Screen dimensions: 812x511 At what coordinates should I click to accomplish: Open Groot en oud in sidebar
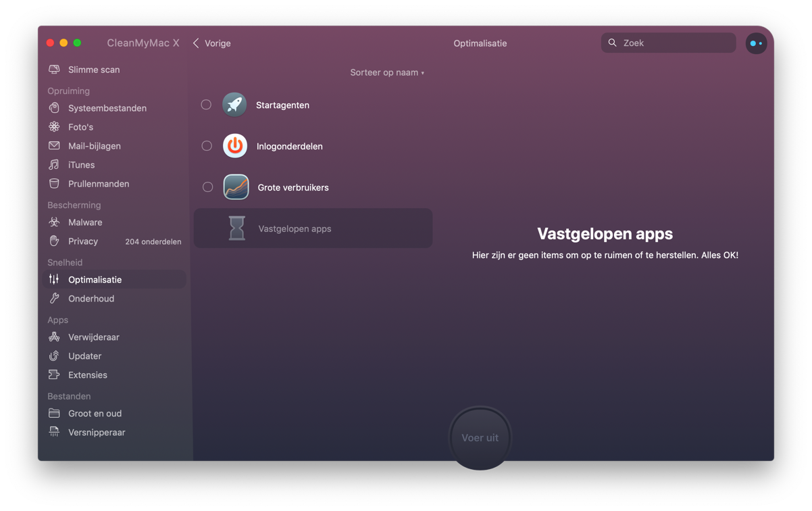95,414
